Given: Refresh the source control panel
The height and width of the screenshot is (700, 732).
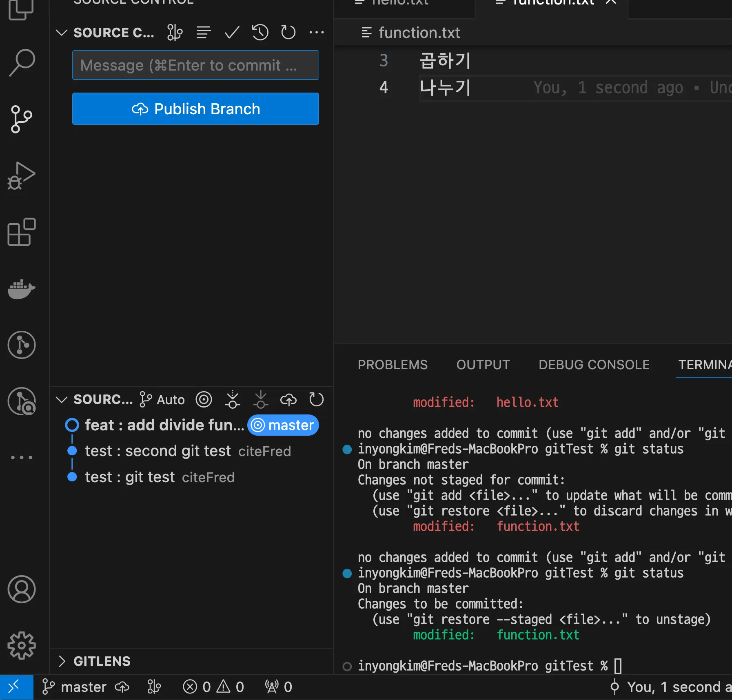Looking at the screenshot, I should point(288,32).
